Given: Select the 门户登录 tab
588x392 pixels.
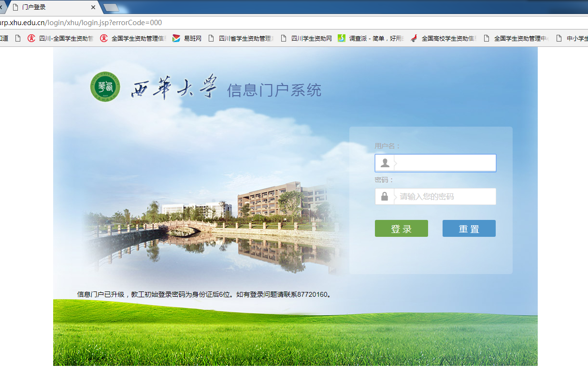Looking at the screenshot, I should [48, 7].
